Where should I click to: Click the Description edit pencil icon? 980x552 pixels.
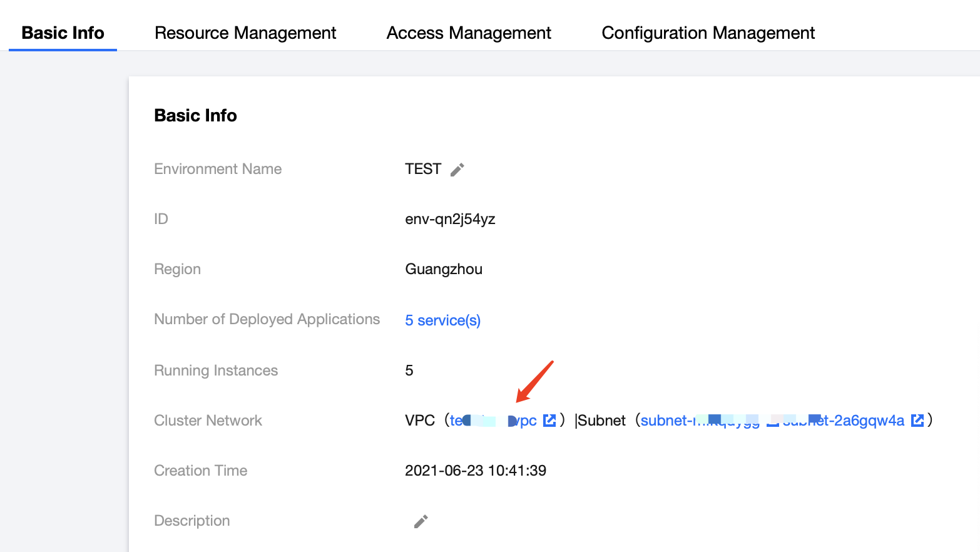click(421, 521)
